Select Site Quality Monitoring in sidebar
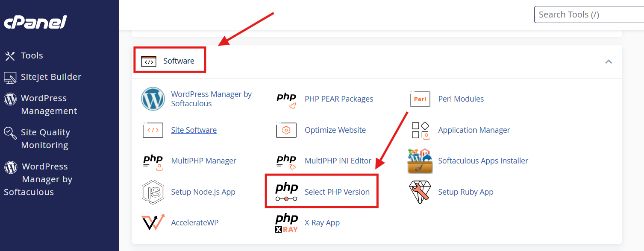644x251 pixels. coord(45,139)
